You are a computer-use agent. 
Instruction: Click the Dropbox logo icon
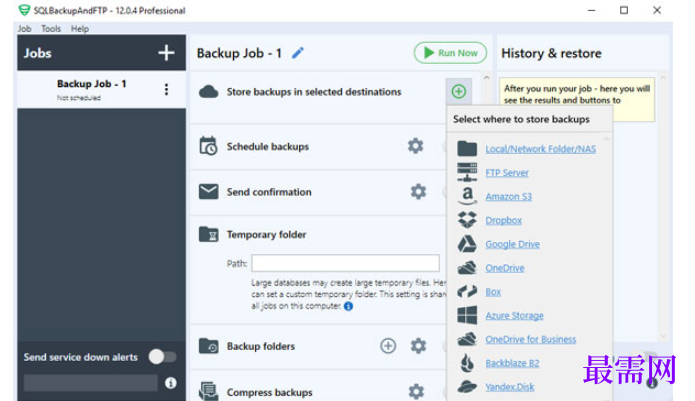click(467, 220)
